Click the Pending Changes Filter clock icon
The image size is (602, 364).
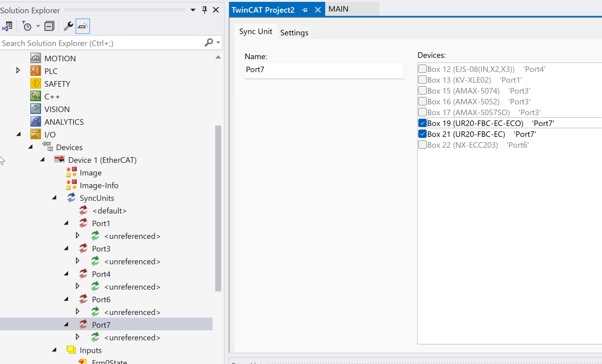tap(27, 26)
